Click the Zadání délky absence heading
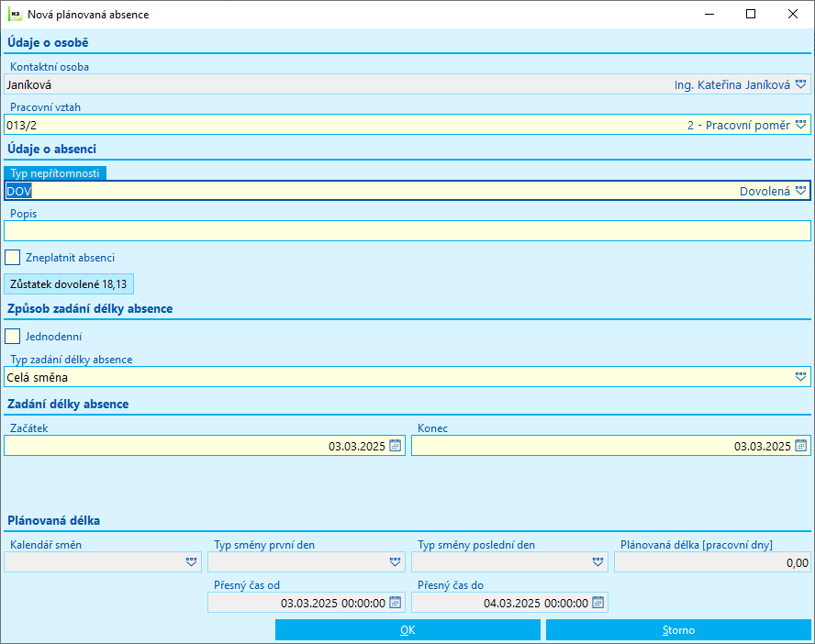 coord(68,404)
